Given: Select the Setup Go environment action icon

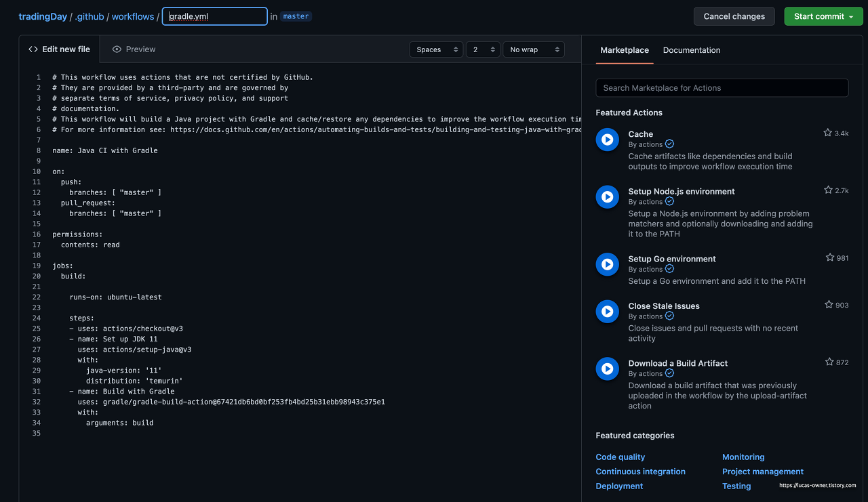Looking at the screenshot, I should 607,264.
